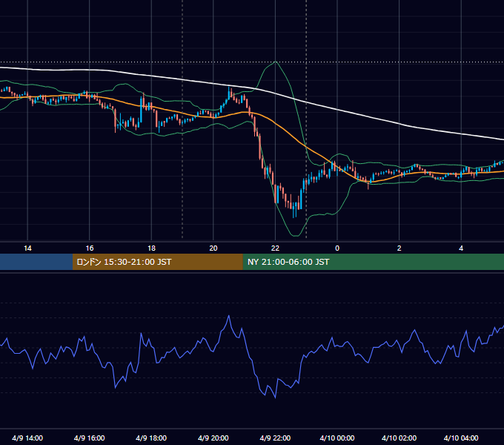Click the 14 hour label on price chart
The image size is (504, 445).
(27, 248)
